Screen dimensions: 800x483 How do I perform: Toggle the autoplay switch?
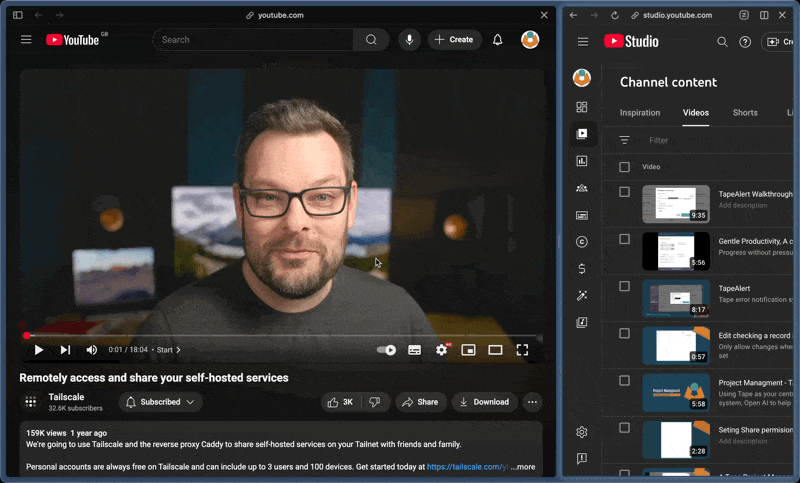click(x=386, y=350)
